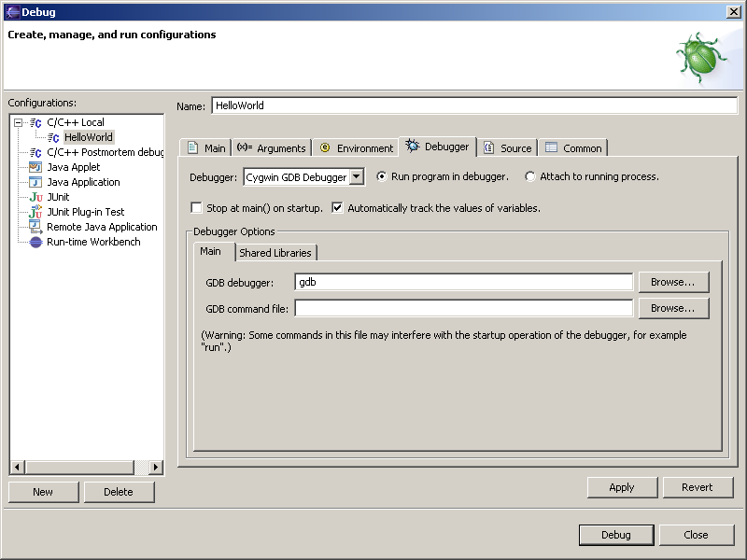Click the GDB command file field
Viewport: 747px width, 560px height.
[463, 308]
